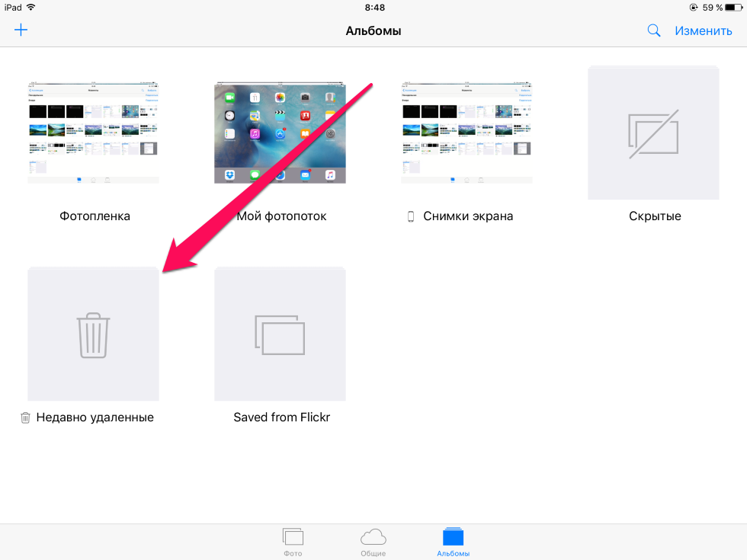This screenshot has width=747, height=560.
Task: Tap the Изменить button
Action: (703, 31)
